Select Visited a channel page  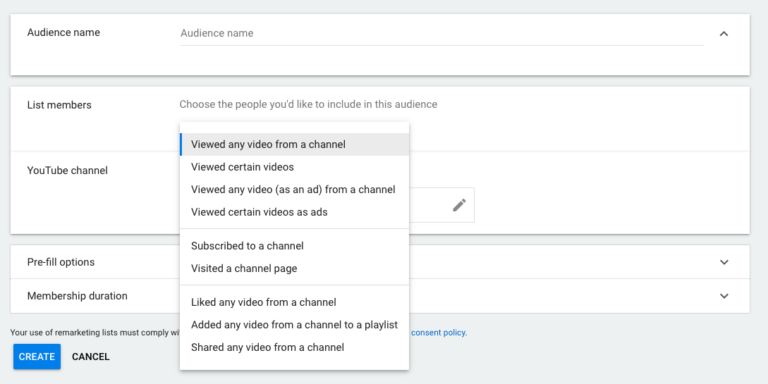[294, 268]
